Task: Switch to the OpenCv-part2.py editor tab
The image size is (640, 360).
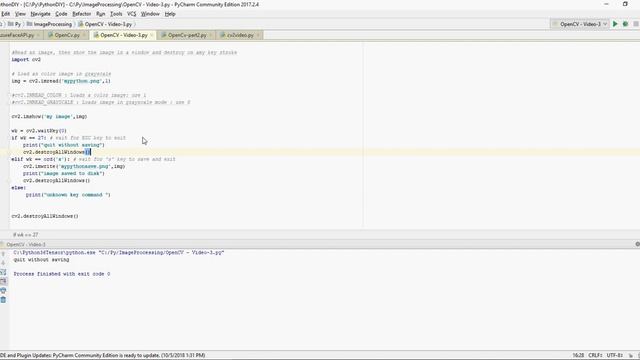Action: 187,35
